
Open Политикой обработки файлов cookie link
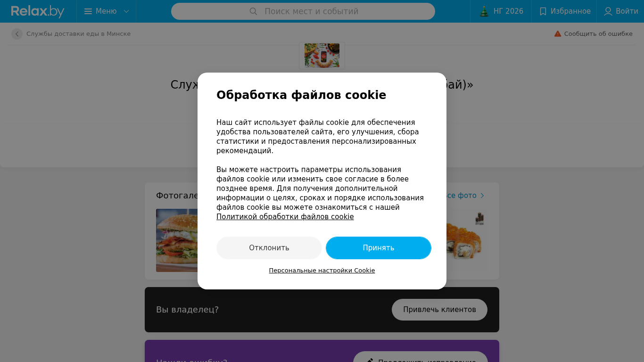click(x=285, y=217)
